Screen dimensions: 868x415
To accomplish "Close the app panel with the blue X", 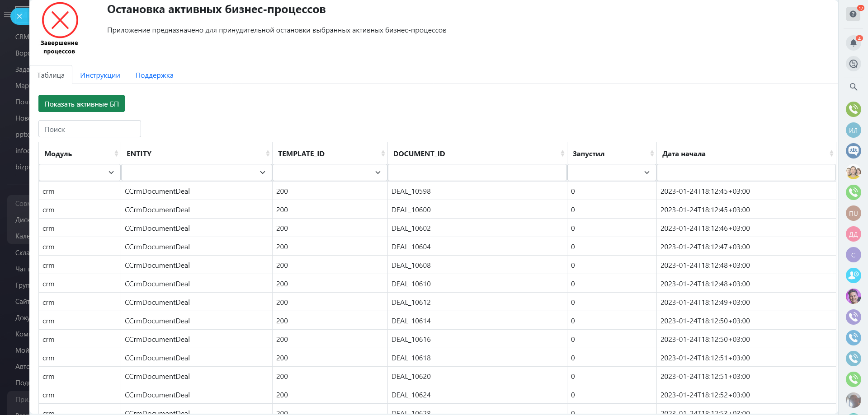I will point(19,16).
